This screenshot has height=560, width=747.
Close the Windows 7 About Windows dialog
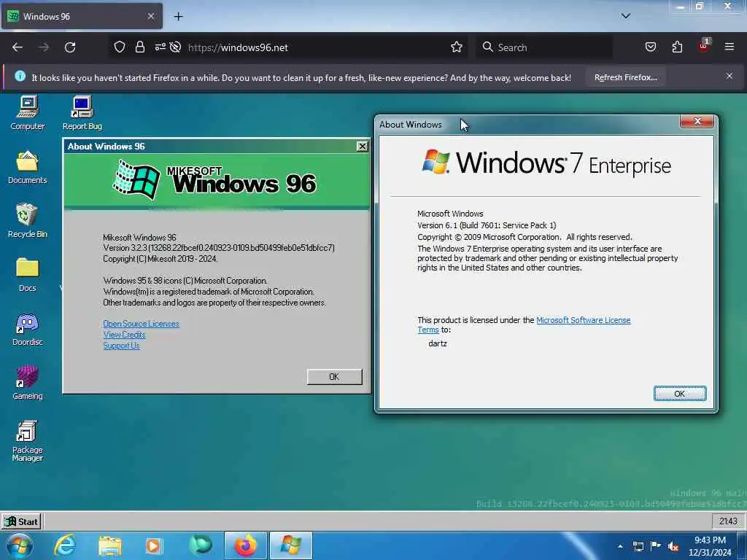tap(697, 122)
